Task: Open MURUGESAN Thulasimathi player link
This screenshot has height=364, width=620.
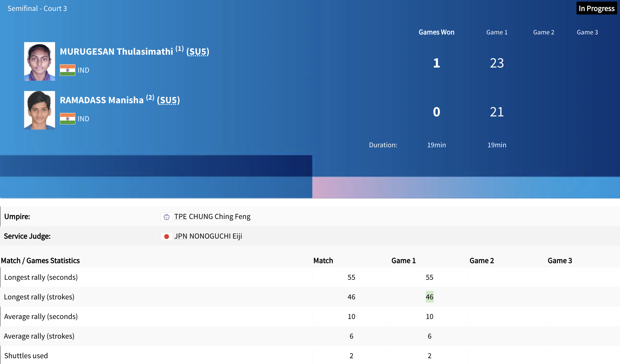Action: pos(116,52)
